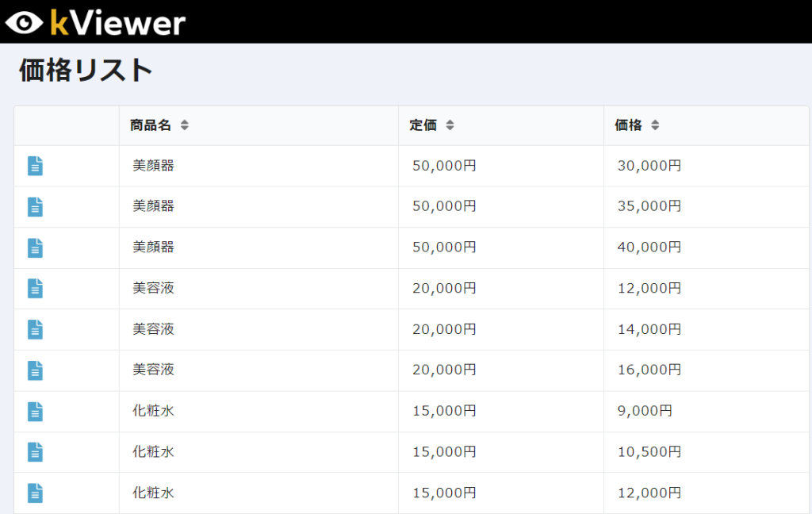The height and width of the screenshot is (514, 812).
Task: Select the 価格リスト page title
Action: pyautogui.click(x=86, y=70)
